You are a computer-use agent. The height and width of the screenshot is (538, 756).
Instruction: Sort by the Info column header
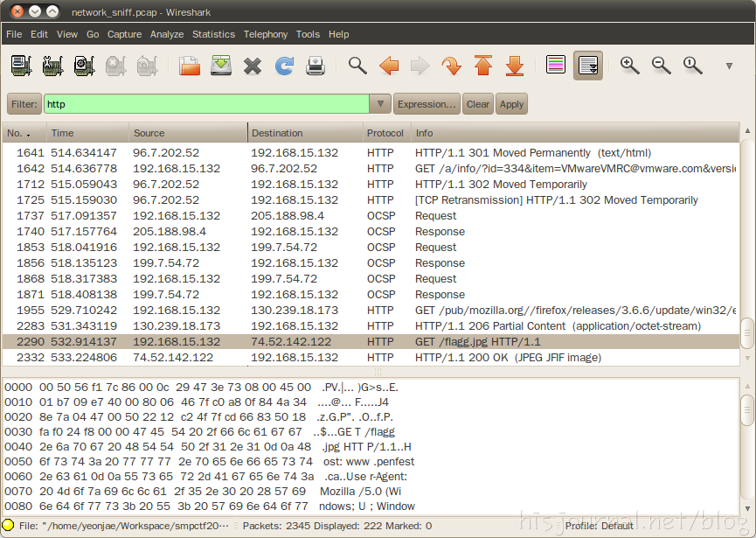[x=575, y=133]
